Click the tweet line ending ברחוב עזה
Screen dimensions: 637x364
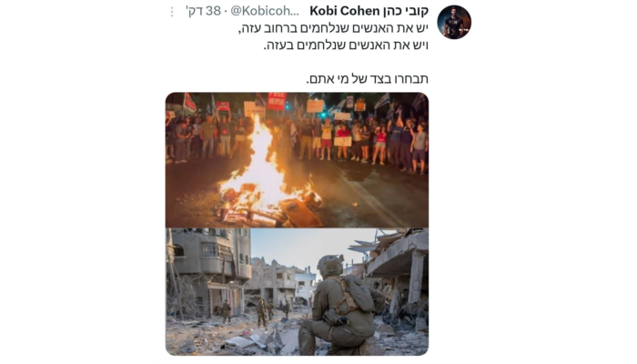click(333, 29)
